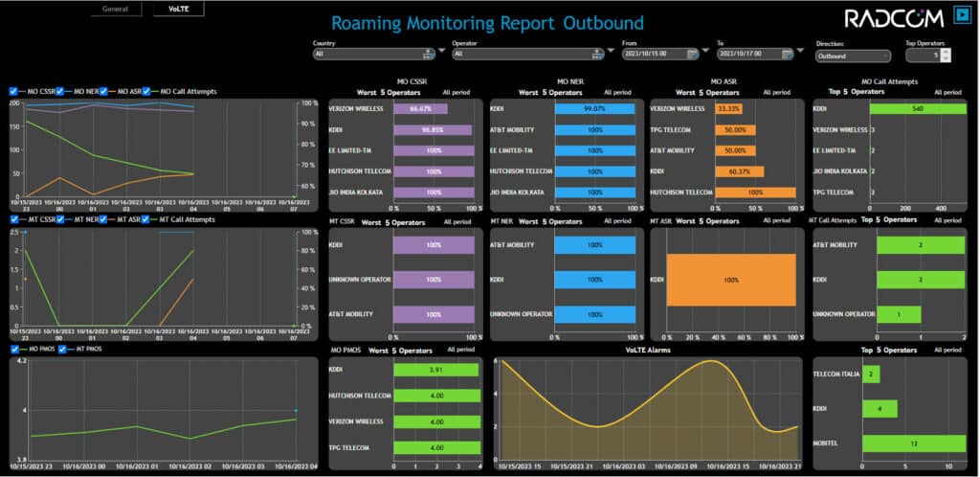Toggle the MT Call Attempts checkbox
The width and height of the screenshot is (980, 477).
click(145, 219)
